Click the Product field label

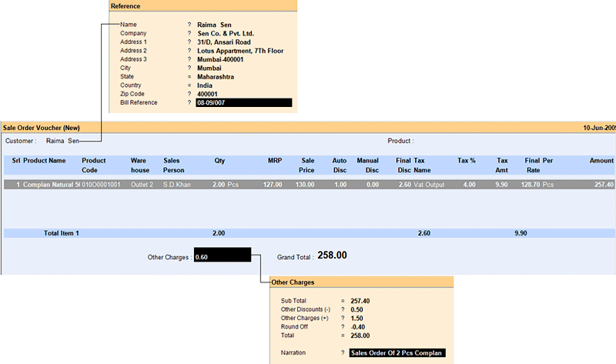click(x=400, y=141)
